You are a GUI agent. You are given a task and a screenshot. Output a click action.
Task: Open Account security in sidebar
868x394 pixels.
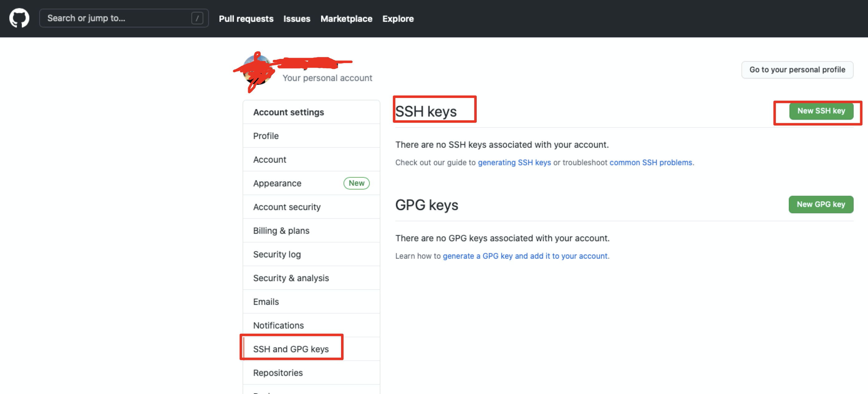pyautogui.click(x=311, y=207)
